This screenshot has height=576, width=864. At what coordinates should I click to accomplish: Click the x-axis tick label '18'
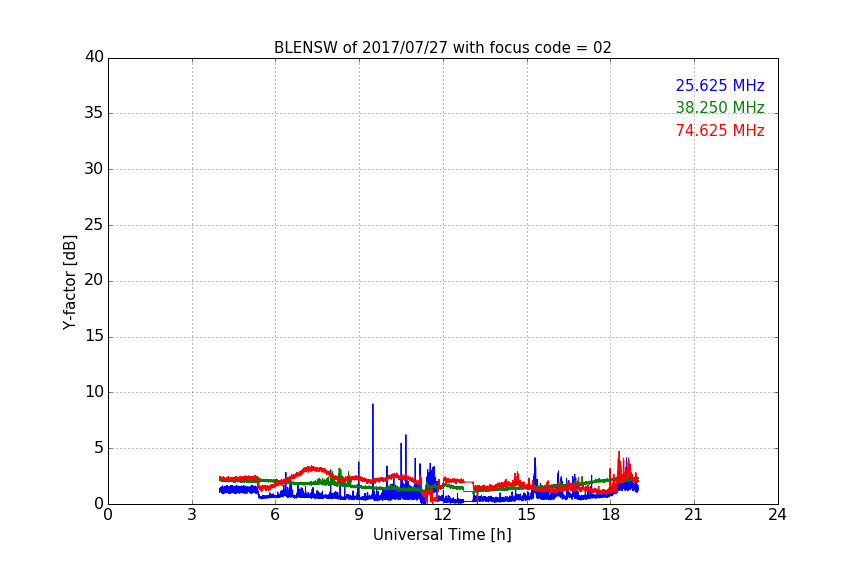coord(610,515)
